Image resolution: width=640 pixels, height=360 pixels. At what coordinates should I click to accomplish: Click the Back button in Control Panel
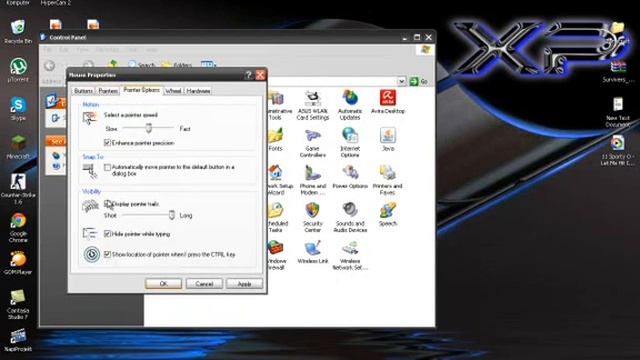[x=49, y=65]
